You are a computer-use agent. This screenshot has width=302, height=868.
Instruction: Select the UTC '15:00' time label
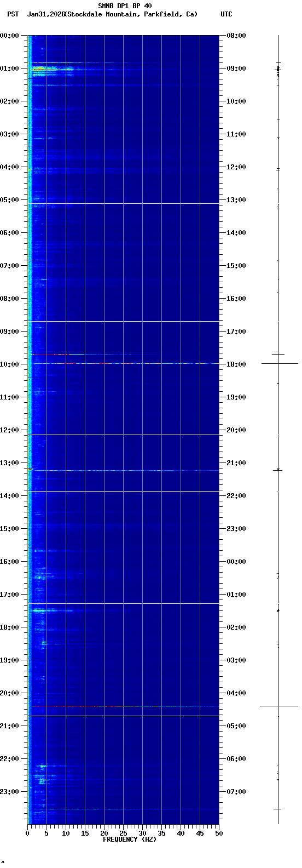click(236, 266)
